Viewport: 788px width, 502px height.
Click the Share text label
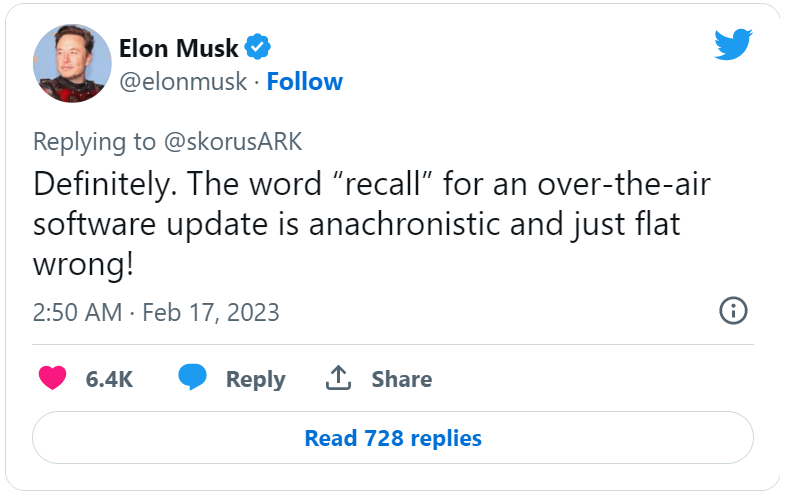coord(402,379)
